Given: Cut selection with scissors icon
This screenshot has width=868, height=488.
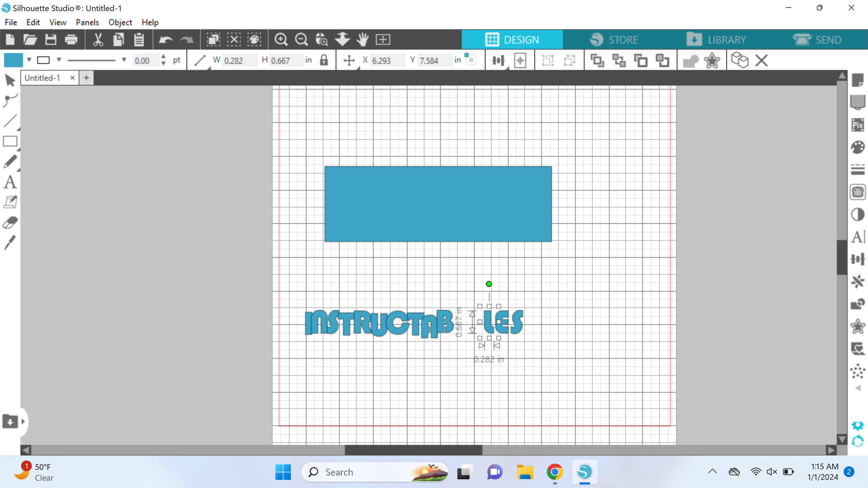Looking at the screenshot, I should [98, 40].
